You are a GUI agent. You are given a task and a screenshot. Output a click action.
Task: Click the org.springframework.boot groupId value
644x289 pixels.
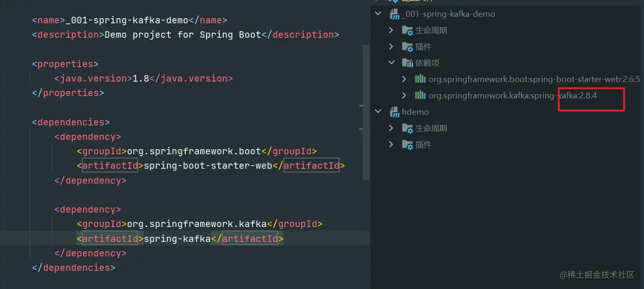click(x=194, y=151)
